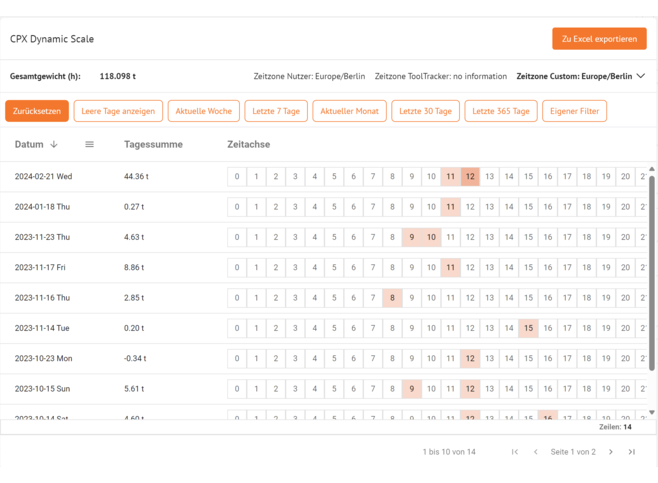The image size is (658, 483).
Task: Click the Zeilen: 14 row count
Action: tap(615, 427)
